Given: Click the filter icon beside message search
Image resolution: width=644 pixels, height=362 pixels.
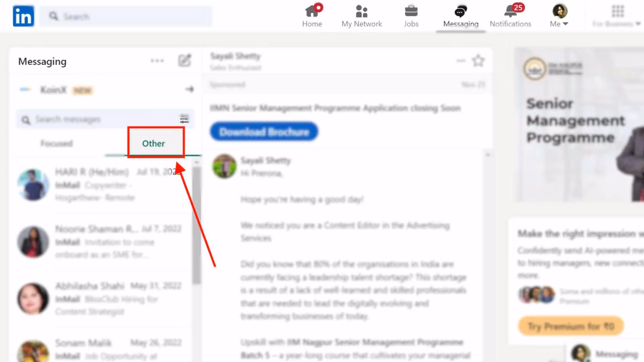Looking at the screenshot, I should coord(184,119).
